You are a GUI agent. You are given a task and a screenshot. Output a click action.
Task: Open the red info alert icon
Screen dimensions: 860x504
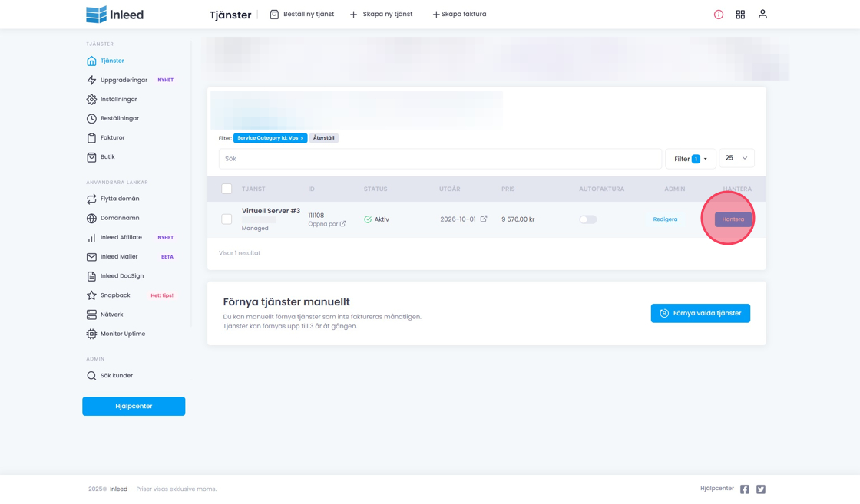pyautogui.click(x=719, y=15)
